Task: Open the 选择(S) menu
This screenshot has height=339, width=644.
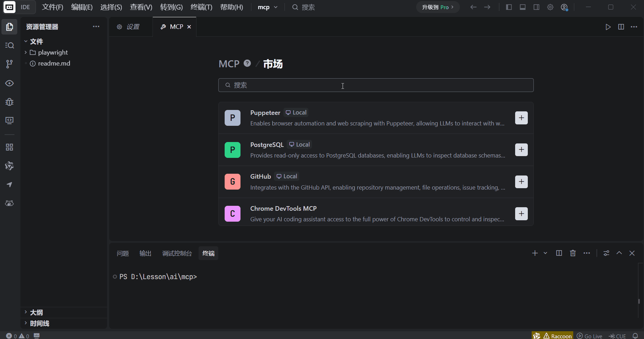Action: pos(111,7)
